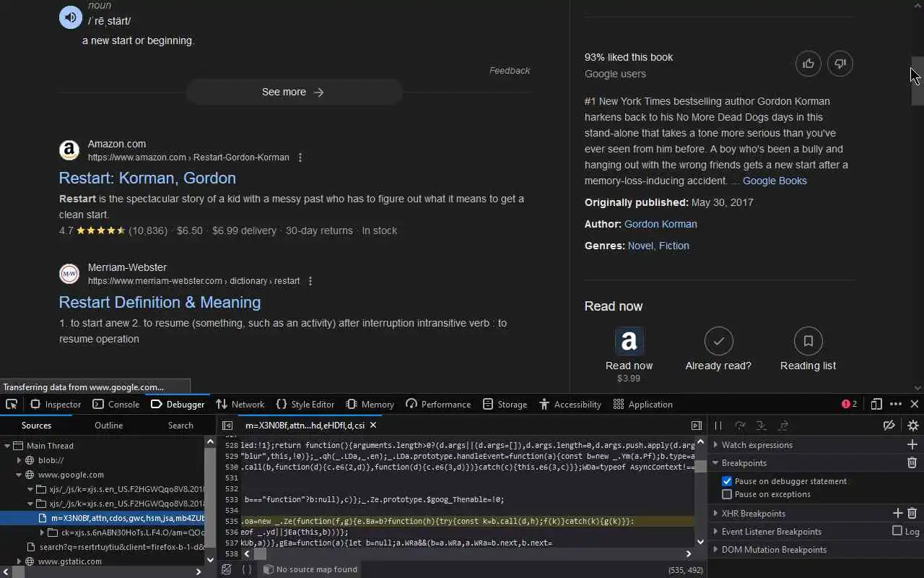Open more options for Amazon.com result
924x578 pixels.
(x=300, y=158)
